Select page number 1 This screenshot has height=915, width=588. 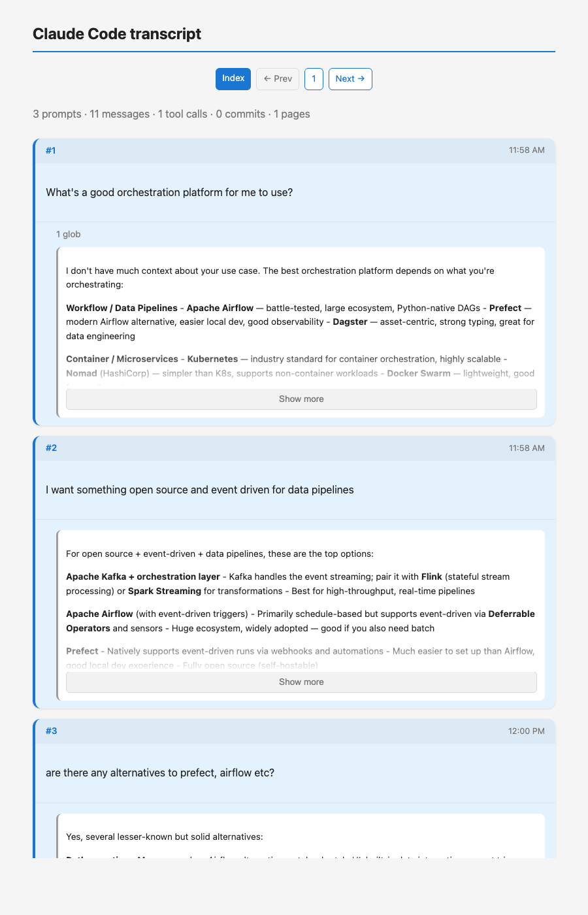click(x=314, y=78)
